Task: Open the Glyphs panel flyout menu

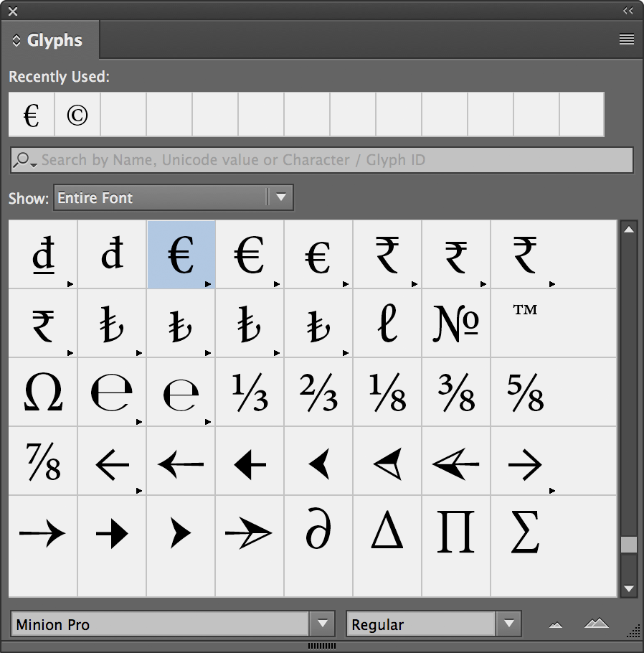Action: tap(626, 39)
